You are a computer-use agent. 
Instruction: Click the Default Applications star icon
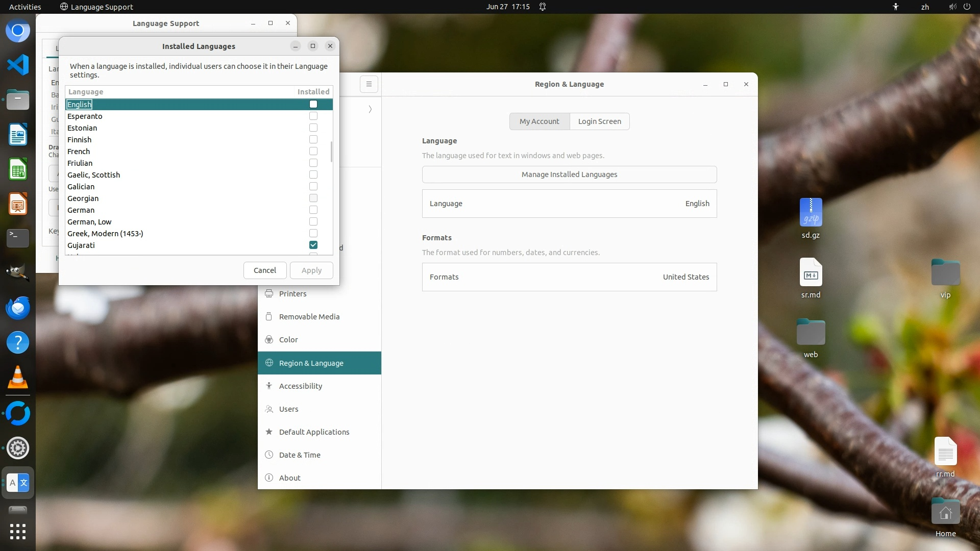[269, 432]
